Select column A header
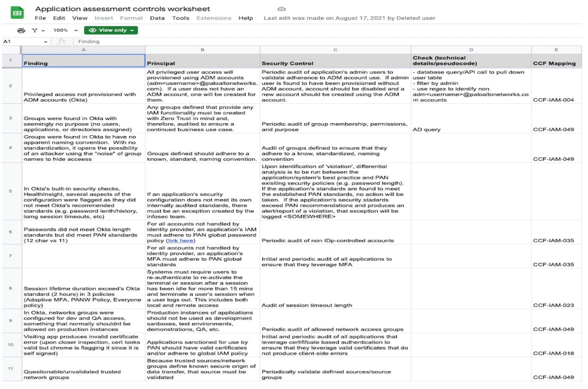The width and height of the screenshot is (588, 389). pos(84,50)
